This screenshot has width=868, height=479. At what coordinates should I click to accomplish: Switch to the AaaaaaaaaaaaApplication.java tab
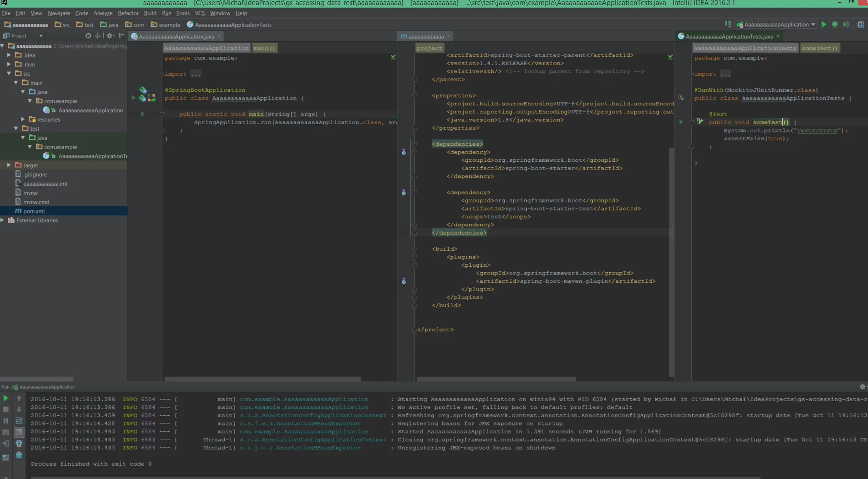[x=176, y=37]
